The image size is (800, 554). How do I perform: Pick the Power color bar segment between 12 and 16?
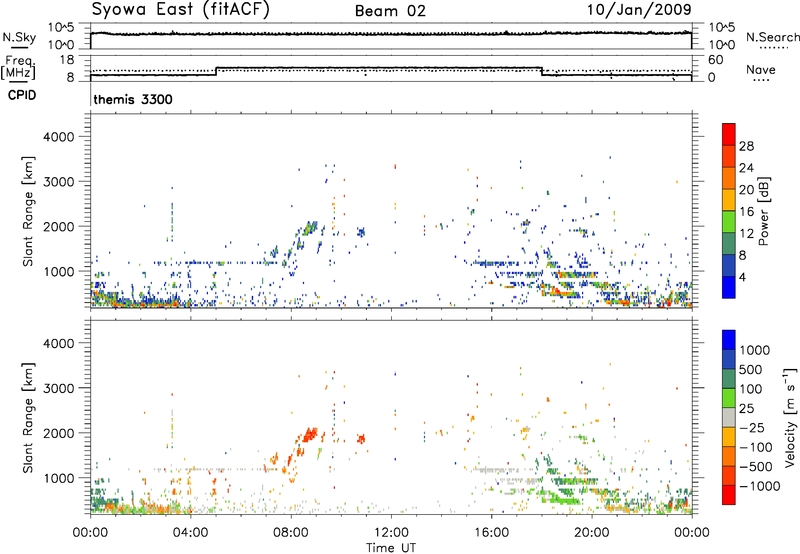pyautogui.click(x=729, y=222)
